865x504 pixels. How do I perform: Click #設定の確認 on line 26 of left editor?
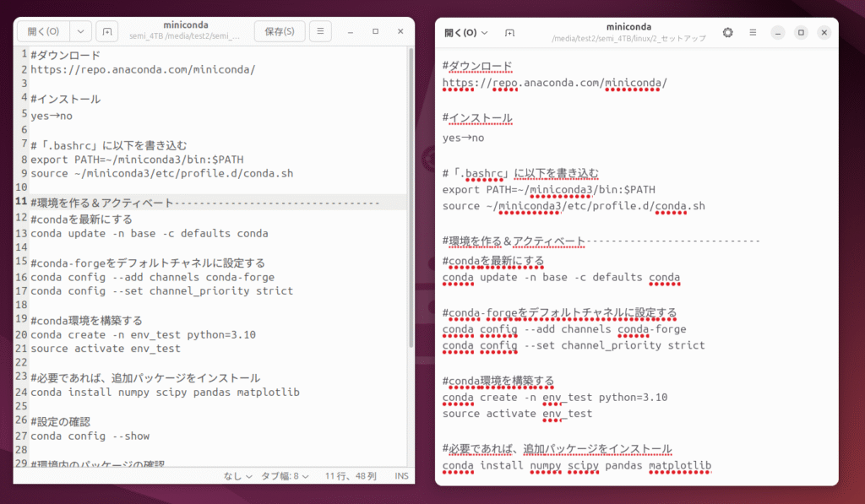click(x=60, y=422)
